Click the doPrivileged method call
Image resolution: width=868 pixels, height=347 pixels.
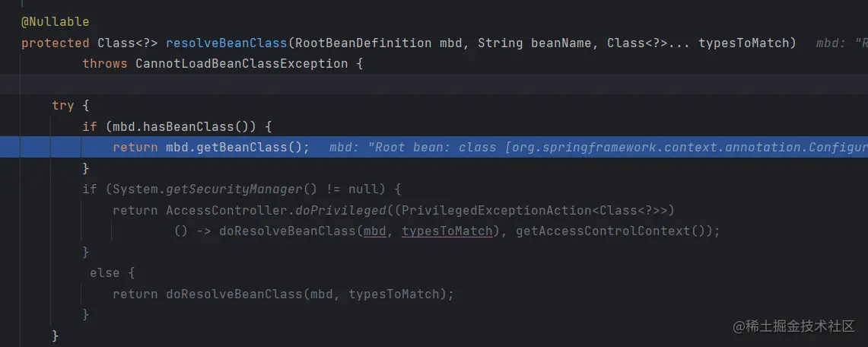point(341,211)
